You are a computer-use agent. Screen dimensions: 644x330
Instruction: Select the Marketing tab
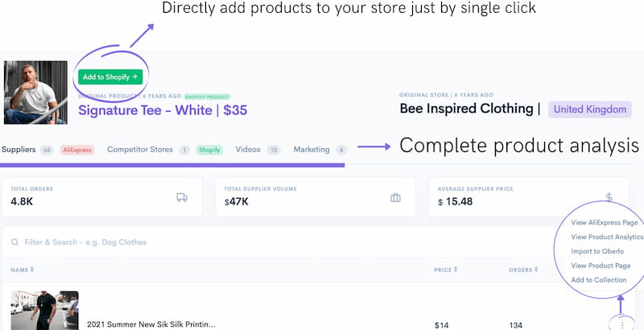(x=312, y=150)
